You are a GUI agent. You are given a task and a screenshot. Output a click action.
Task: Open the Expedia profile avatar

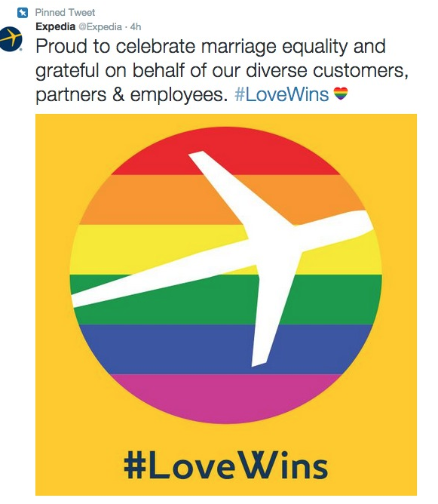point(11,39)
